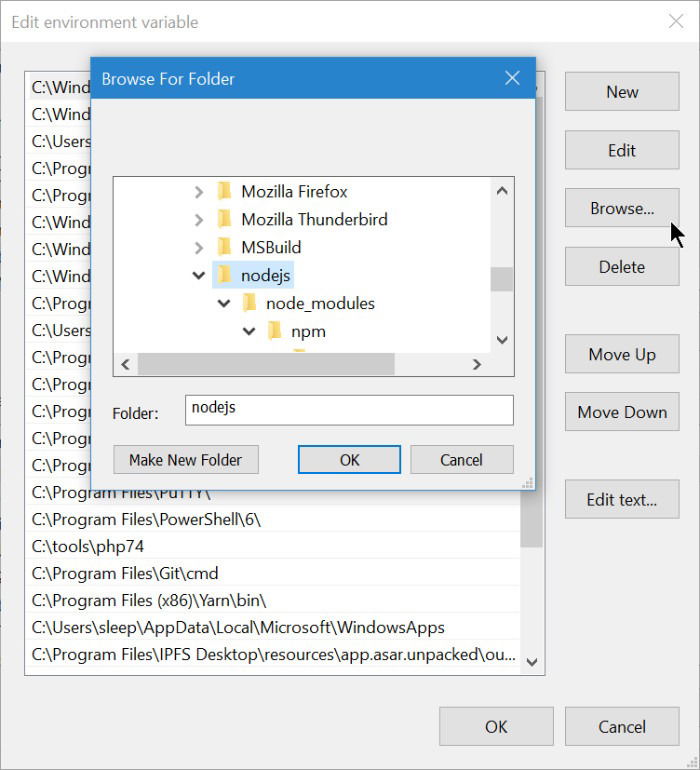The height and width of the screenshot is (770, 700).
Task: Collapse the nodejs tree node
Action: tap(198, 275)
